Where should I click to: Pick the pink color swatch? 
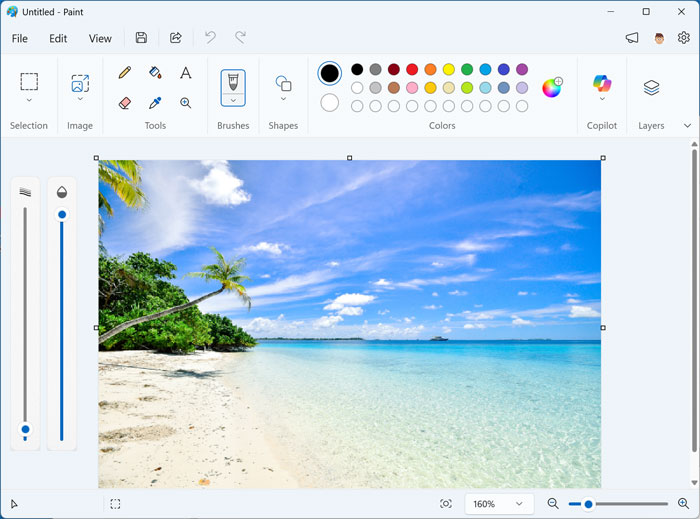point(412,87)
